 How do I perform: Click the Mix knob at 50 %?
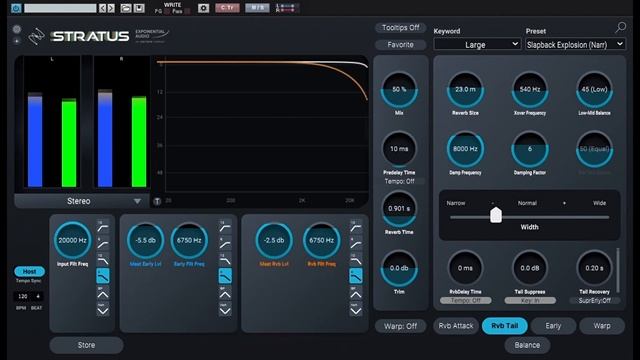[x=399, y=90]
